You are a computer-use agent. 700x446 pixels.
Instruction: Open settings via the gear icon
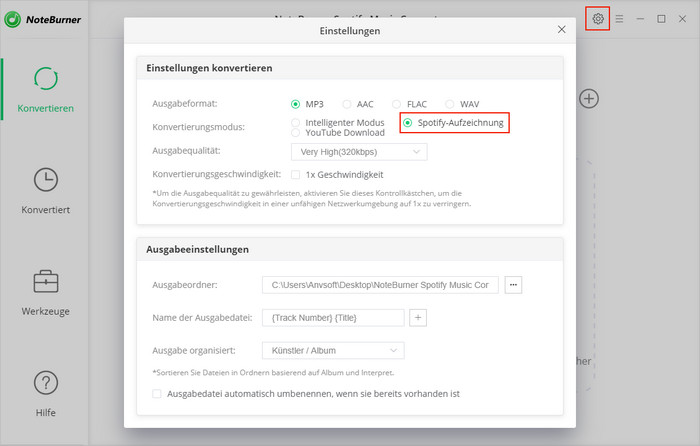click(x=598, y=18)
